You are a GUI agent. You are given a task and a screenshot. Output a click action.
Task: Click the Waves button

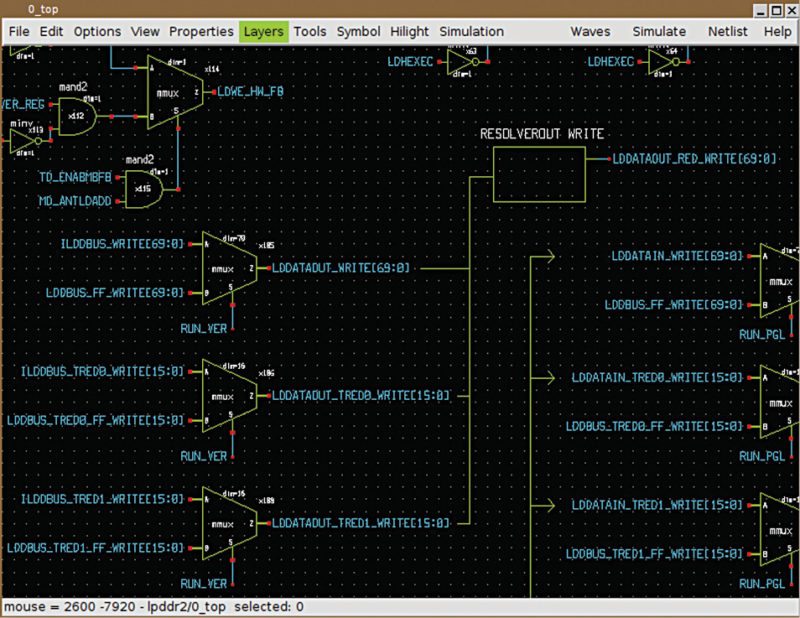point(590,31)
